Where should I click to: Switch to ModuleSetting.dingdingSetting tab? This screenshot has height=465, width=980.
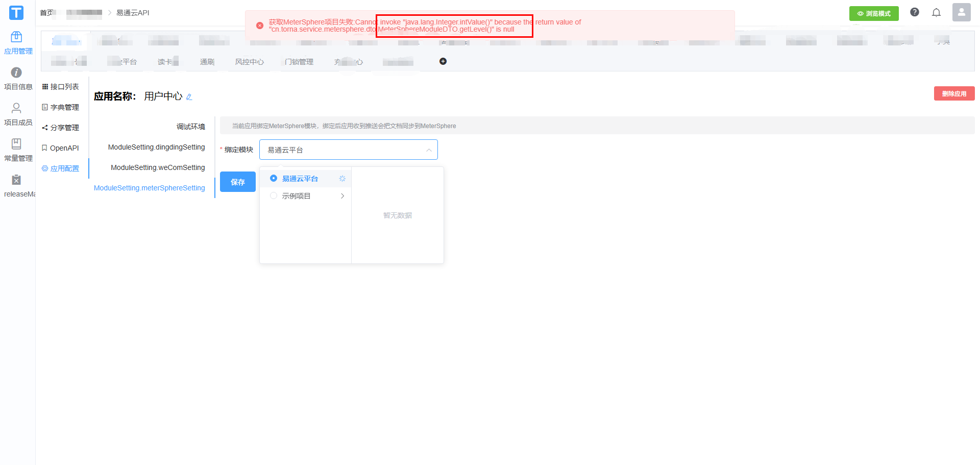pyautogui.click(x=156, y=147)
